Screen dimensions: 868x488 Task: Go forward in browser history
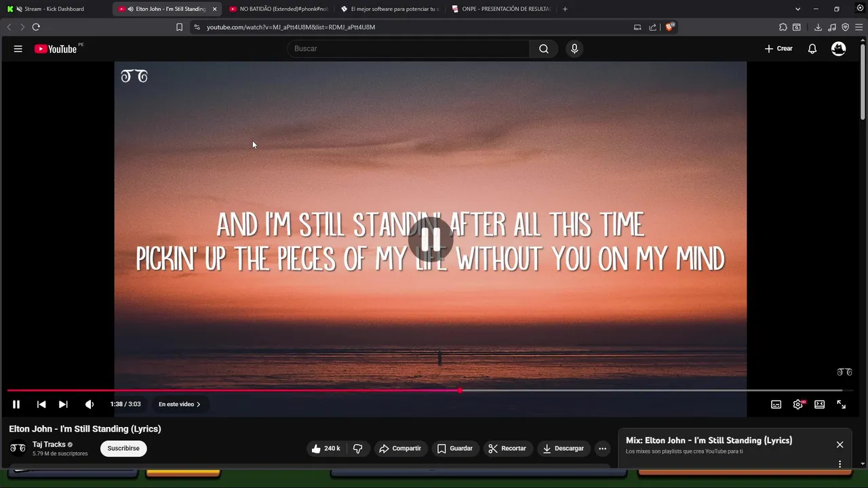(22, 27)
